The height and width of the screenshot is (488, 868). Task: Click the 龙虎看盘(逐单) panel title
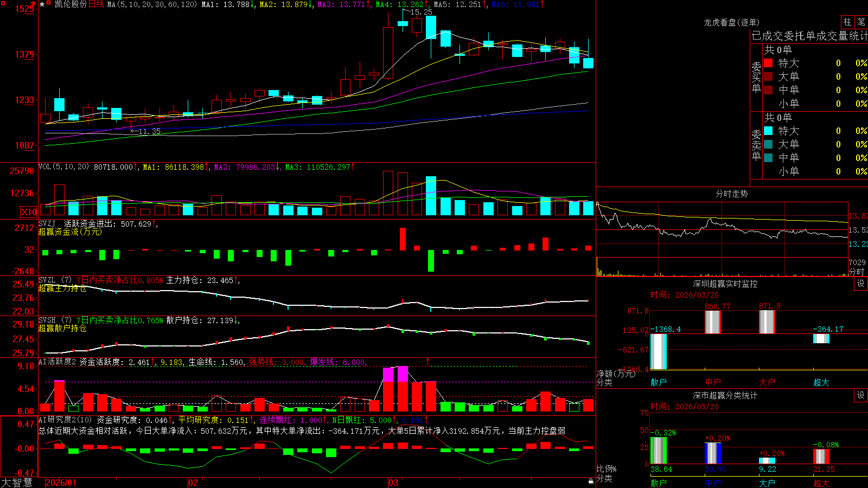[731, 22]
